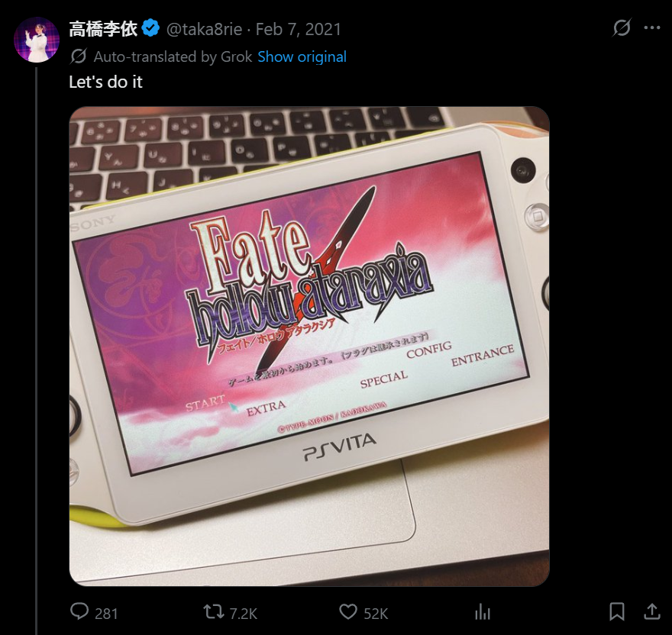This screenshot has height=635, width=672.
Task: Click the Let's do it post text
Action: (105, 82)
